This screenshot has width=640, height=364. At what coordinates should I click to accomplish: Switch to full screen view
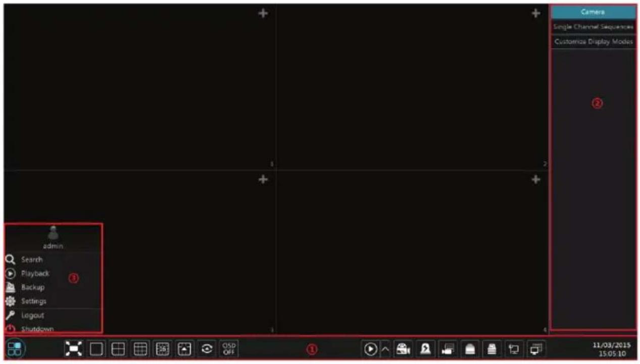point(74,349)
